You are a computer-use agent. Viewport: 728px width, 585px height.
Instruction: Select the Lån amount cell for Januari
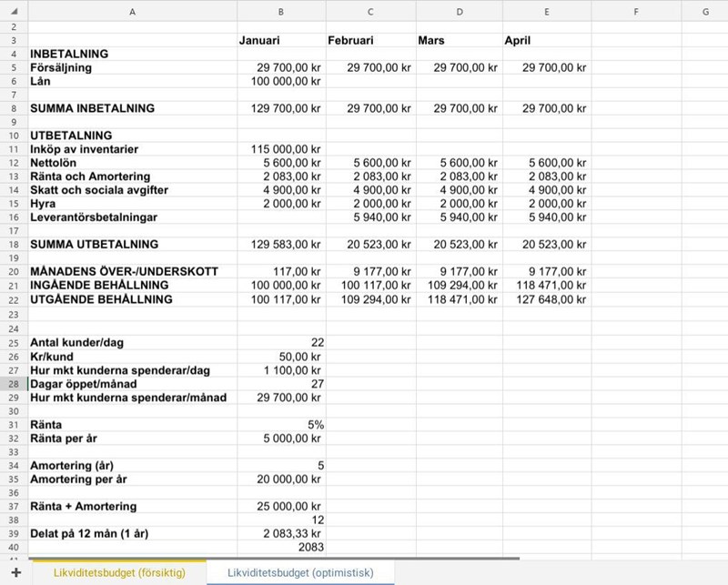click(x=280, y=82)
